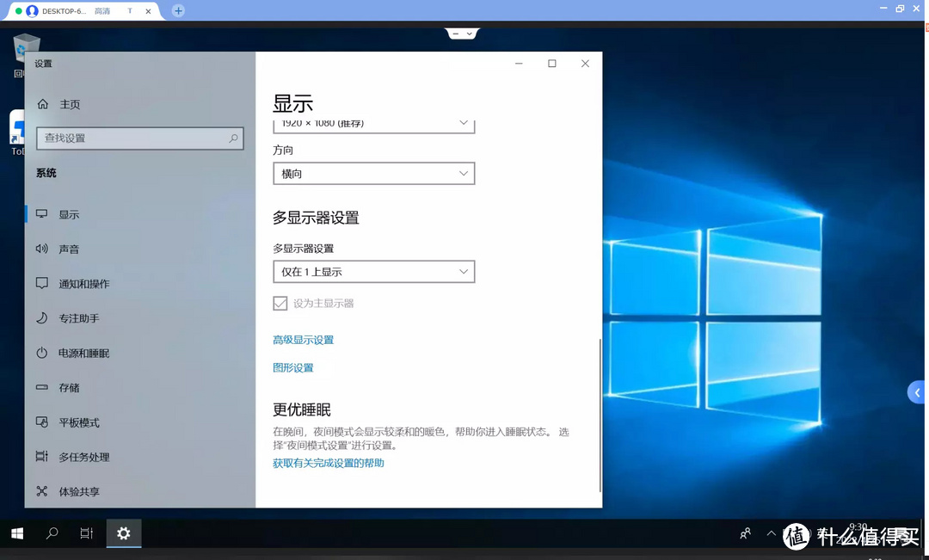Viewport: 929px width, 560px height.
Task: Add a new remote session tab
Action: [x=178, y=10]
